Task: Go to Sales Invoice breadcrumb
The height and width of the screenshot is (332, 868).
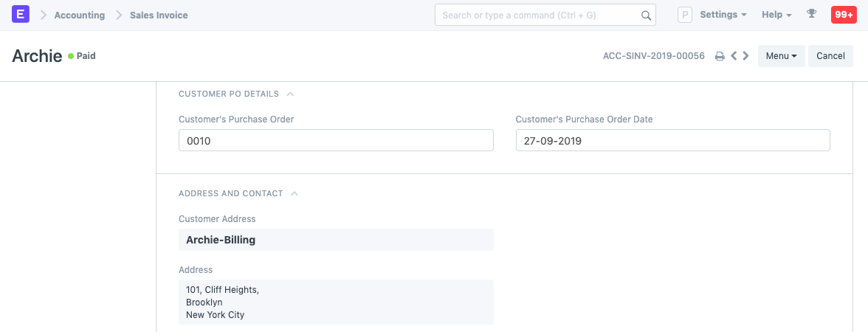Action: (159, 15)
